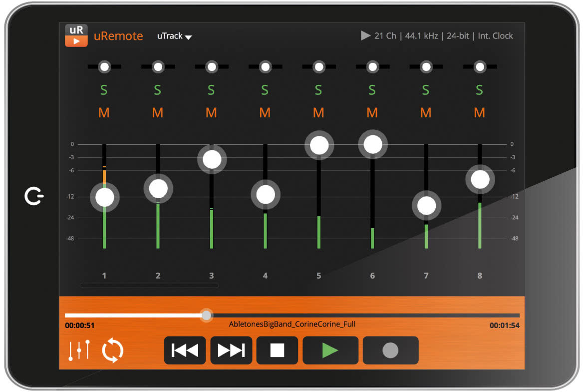Viewport: 584px width, 392px height.
Task: Mute channel 6
Action: point(372,112)
